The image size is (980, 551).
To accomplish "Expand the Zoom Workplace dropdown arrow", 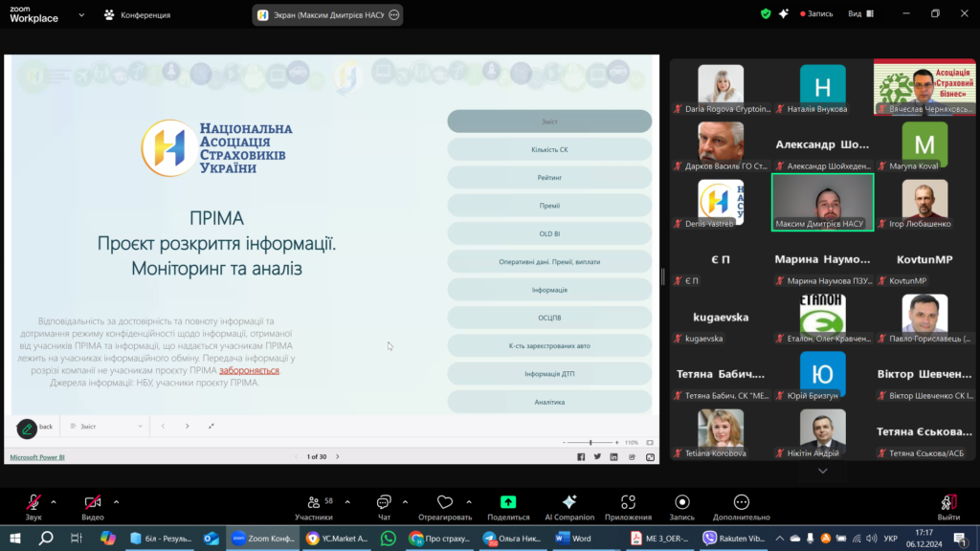I will 81,15.
